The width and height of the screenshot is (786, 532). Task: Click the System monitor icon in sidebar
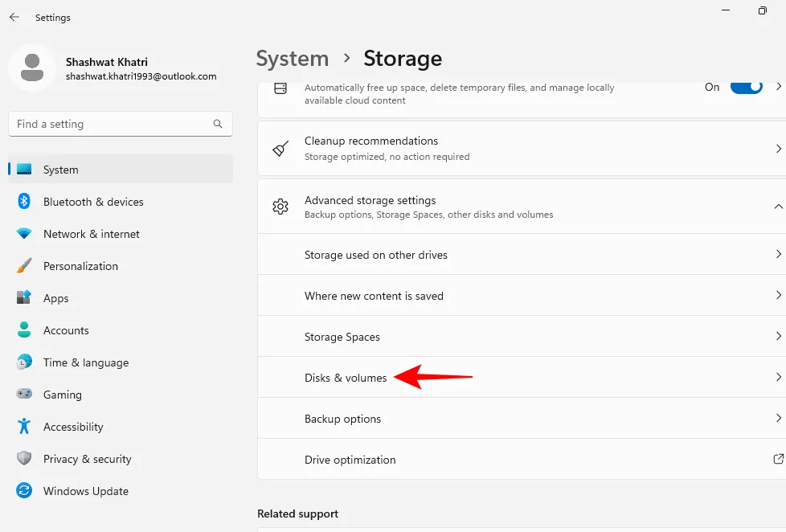pos(24,169)
